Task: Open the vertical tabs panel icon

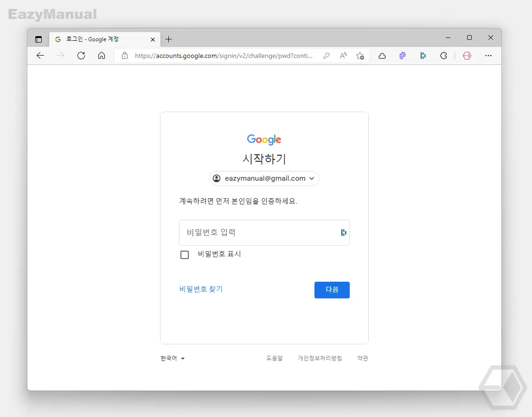Action: pos(38,39)
